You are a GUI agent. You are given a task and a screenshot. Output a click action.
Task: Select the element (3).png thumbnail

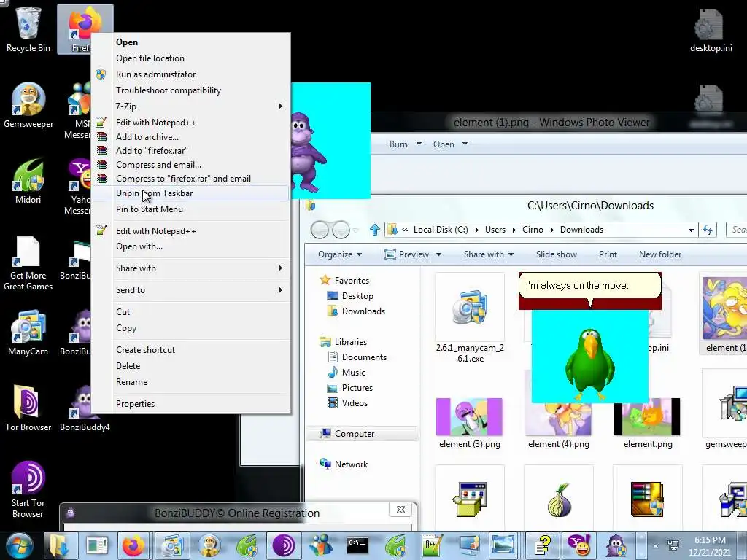pos(469,423)
